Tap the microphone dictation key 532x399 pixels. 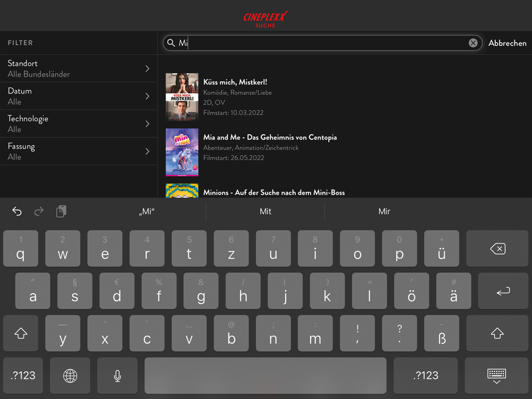(x=118, y=376)
